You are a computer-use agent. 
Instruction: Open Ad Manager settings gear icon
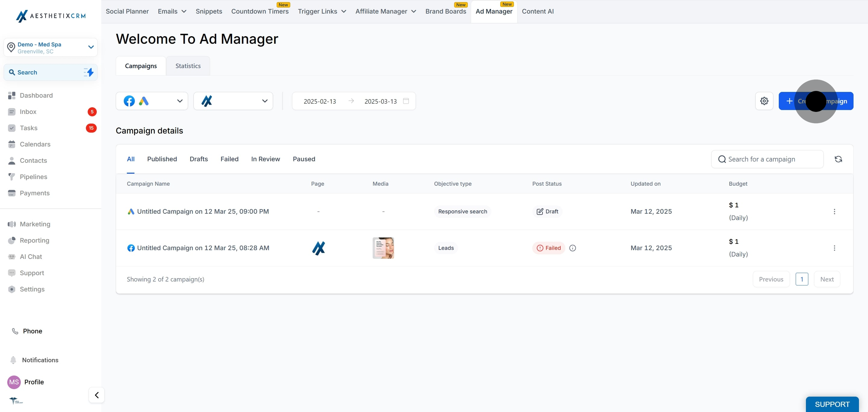(764, 101)
